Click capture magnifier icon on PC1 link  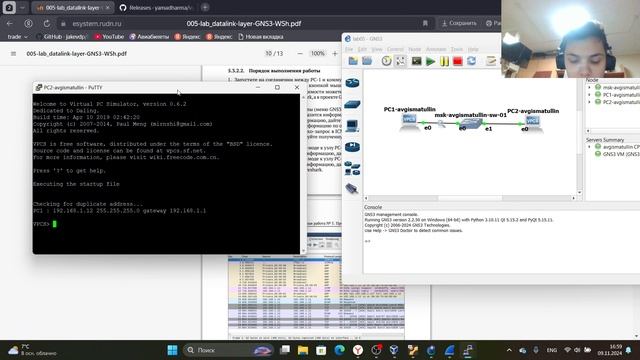[441, 123]
